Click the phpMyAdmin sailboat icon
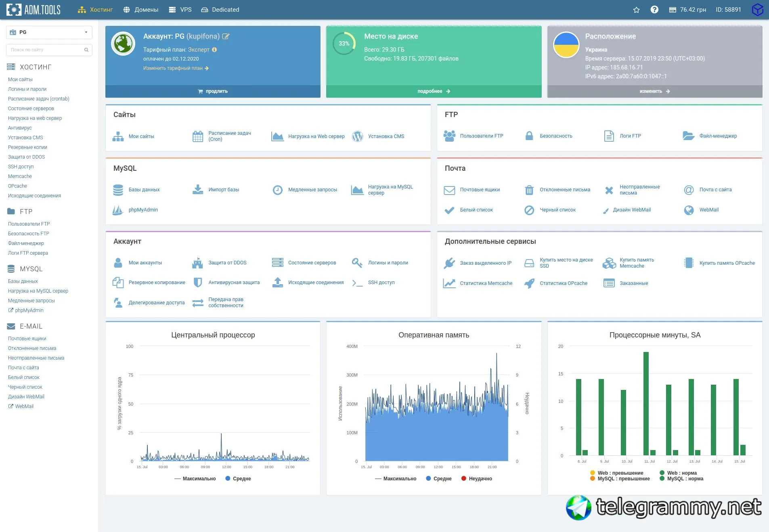The width and height of the screenshot is (769, 532). coord(118,210)
